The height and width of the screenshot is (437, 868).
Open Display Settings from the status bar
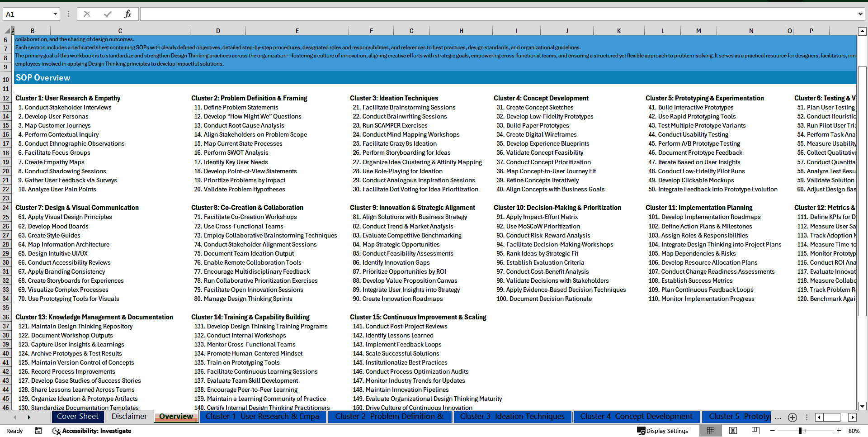pos(663,431)
